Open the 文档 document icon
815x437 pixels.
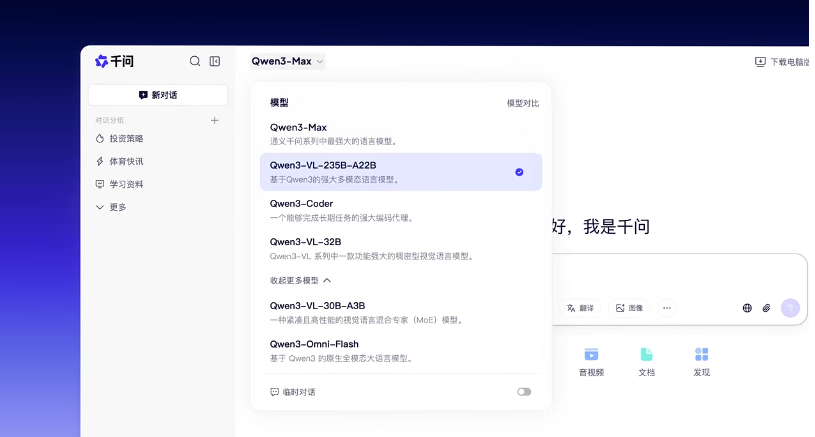pos(646,355)
